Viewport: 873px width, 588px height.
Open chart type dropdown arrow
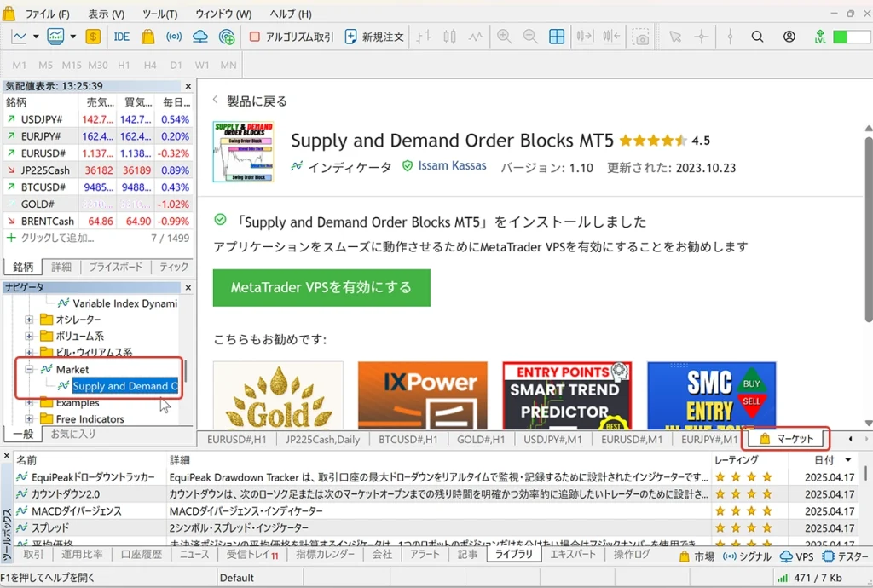pos(36,37)
